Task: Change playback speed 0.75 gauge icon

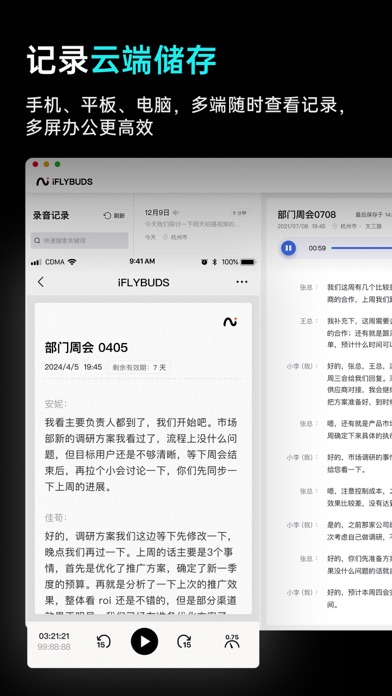Action: (232, 641)
